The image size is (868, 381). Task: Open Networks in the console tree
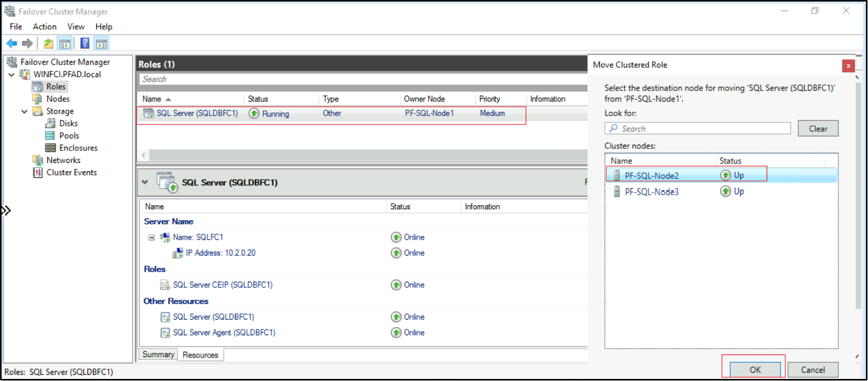pos(63,160)
